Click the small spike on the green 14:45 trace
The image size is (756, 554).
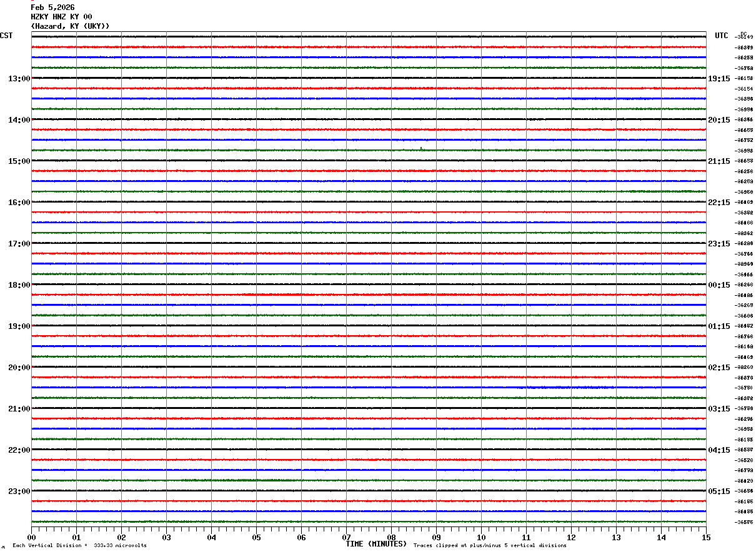coord(421,149)
